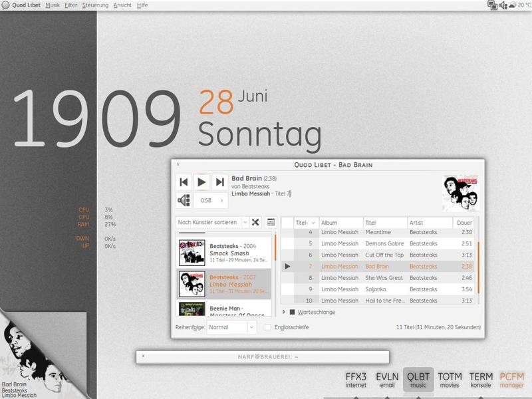Click the 0:58 playback position button
Image resolution: width=532 pixels, height=399 pixels.
point(210,200)
